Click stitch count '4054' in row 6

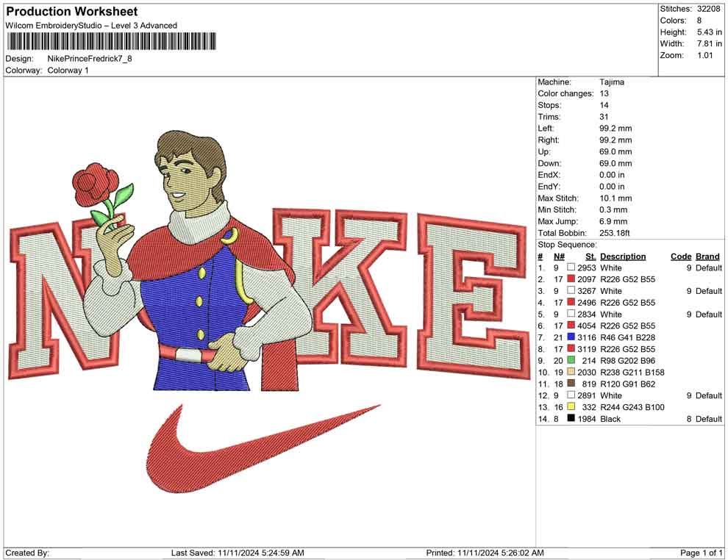pyautogui.click(x=586, y=326)
